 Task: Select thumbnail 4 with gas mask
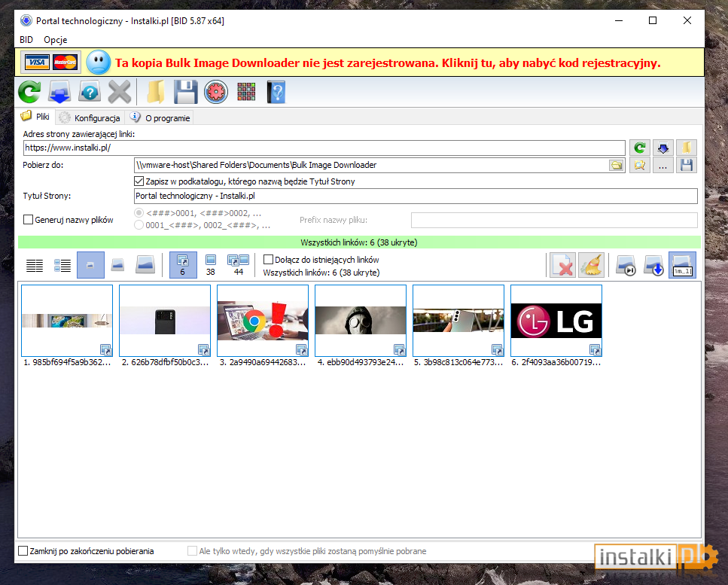pos(361,321)
